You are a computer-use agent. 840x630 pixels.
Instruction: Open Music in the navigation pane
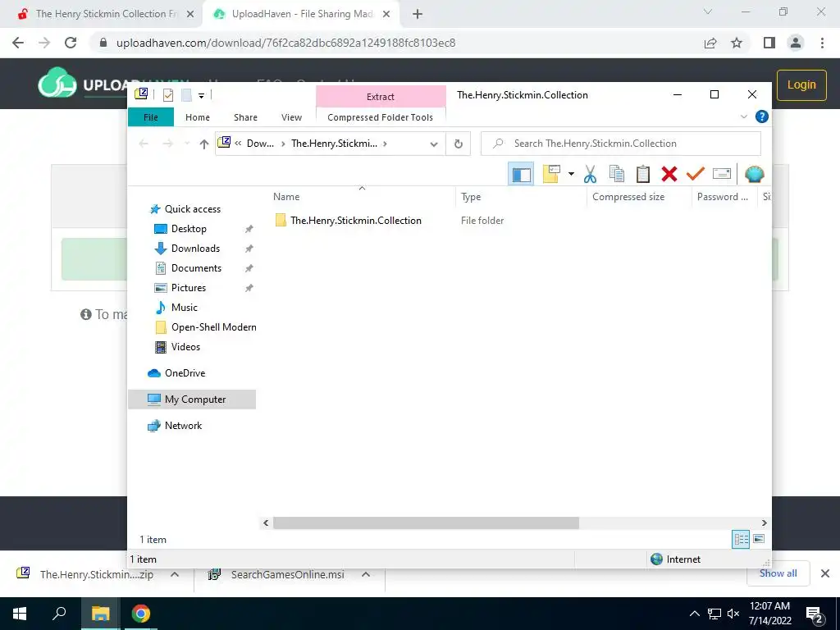(185, 308)
